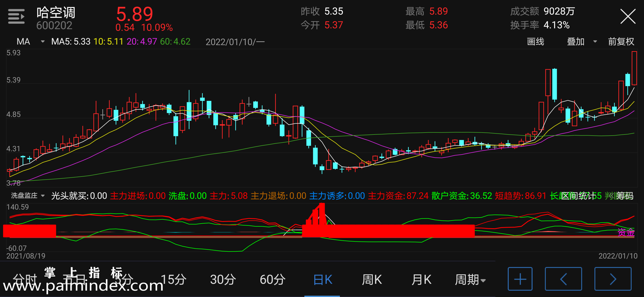Click the 短趋势: 86.91 readout
Image resolution: width=644 pixels, height=297 pixels.
[521, 196]
